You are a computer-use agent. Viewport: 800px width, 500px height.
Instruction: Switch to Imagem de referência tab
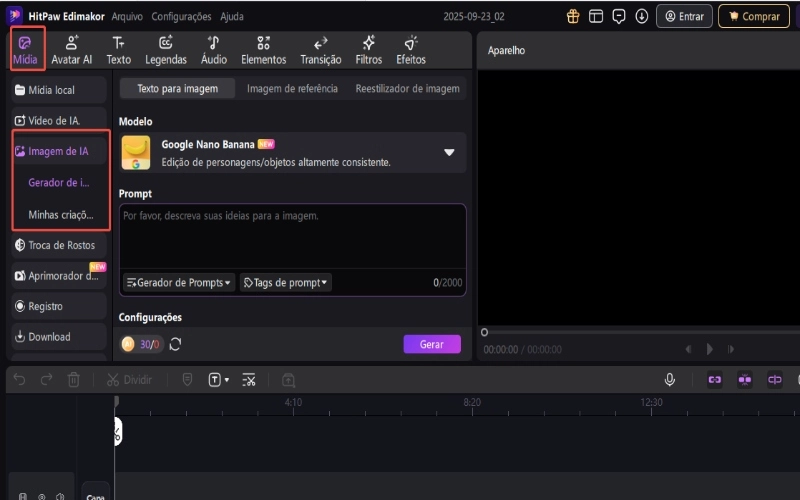[292, 89]
